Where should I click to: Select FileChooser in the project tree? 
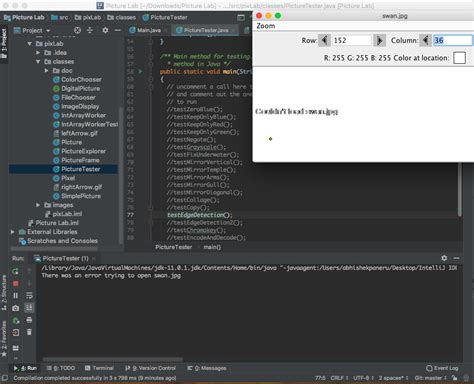(x=78, y=97)
